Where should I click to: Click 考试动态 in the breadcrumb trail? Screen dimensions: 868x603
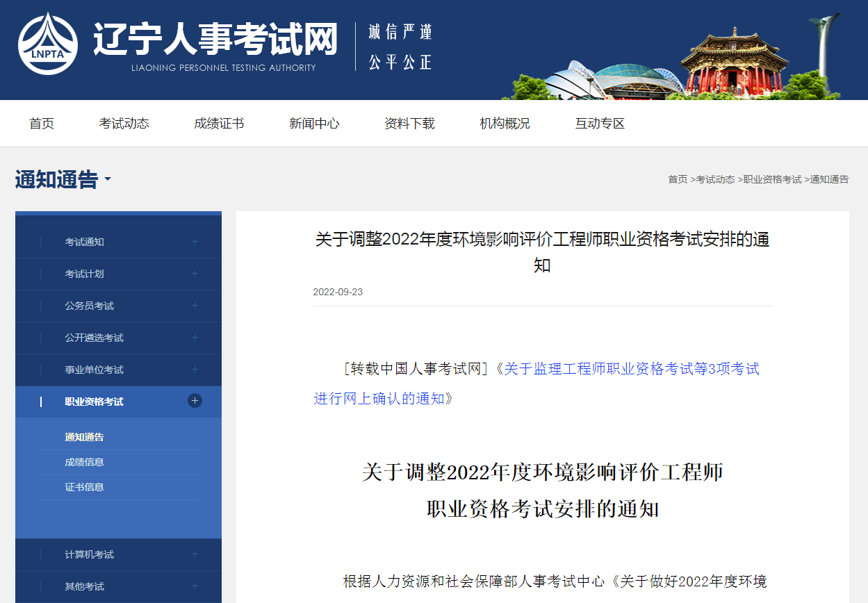(x=715, y=179)
